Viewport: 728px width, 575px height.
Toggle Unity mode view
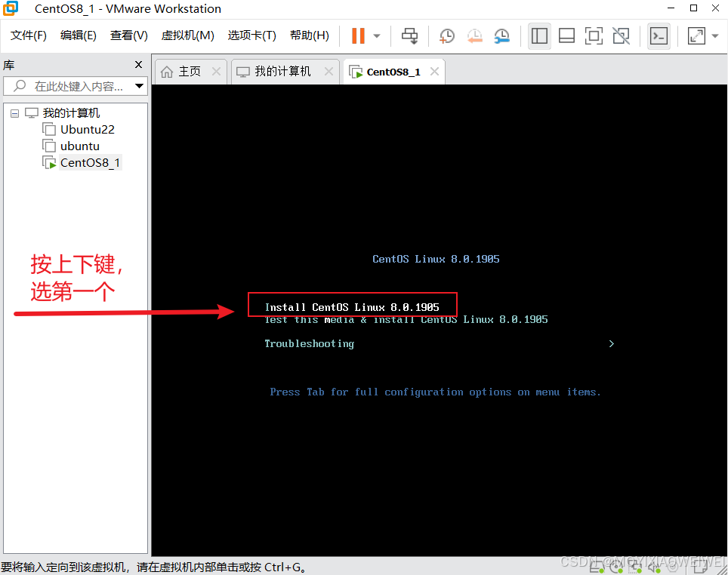pos(621,35)
